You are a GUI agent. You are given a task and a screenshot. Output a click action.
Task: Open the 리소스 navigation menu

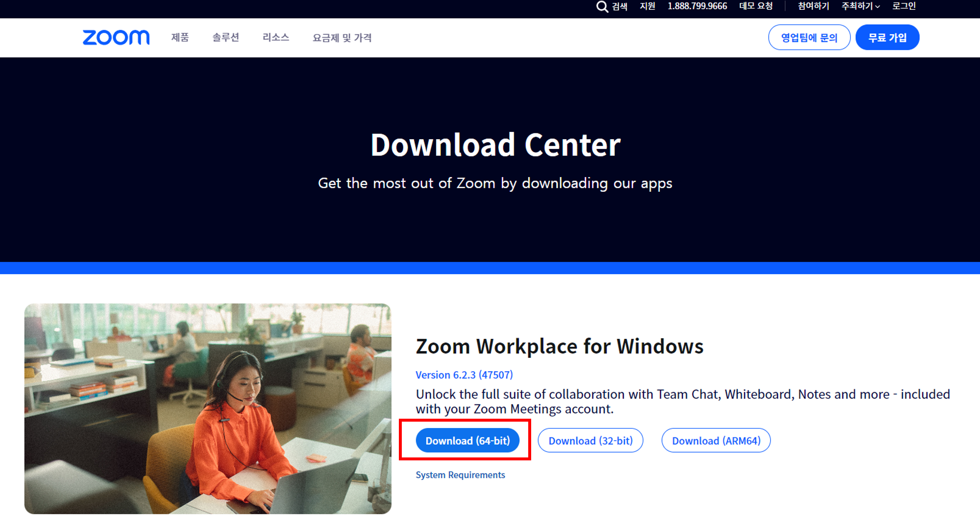click(276, 38)
